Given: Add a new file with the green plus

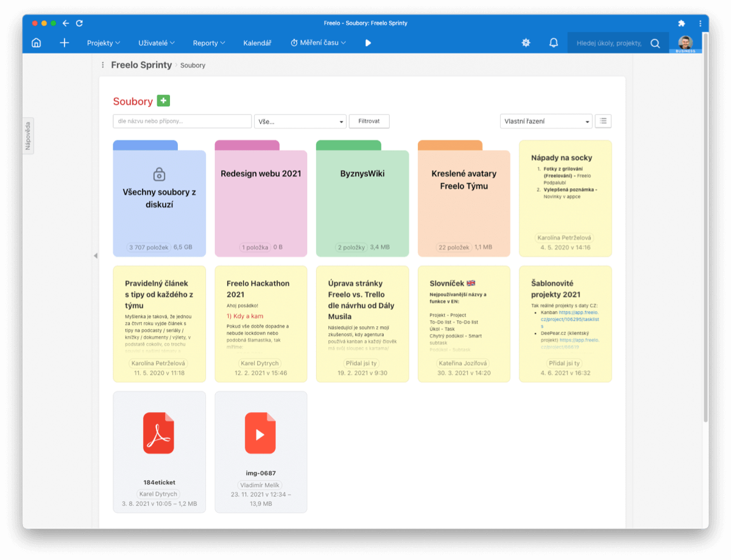Looking at the screenshot, I should [x=163, y=101].
